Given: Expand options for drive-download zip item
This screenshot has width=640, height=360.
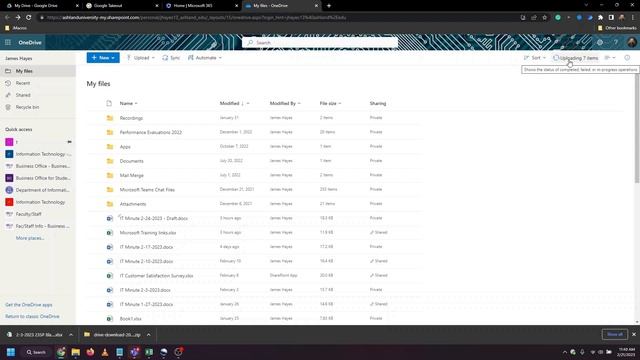Looking at the screenshot, I should (x=149, y=335).
